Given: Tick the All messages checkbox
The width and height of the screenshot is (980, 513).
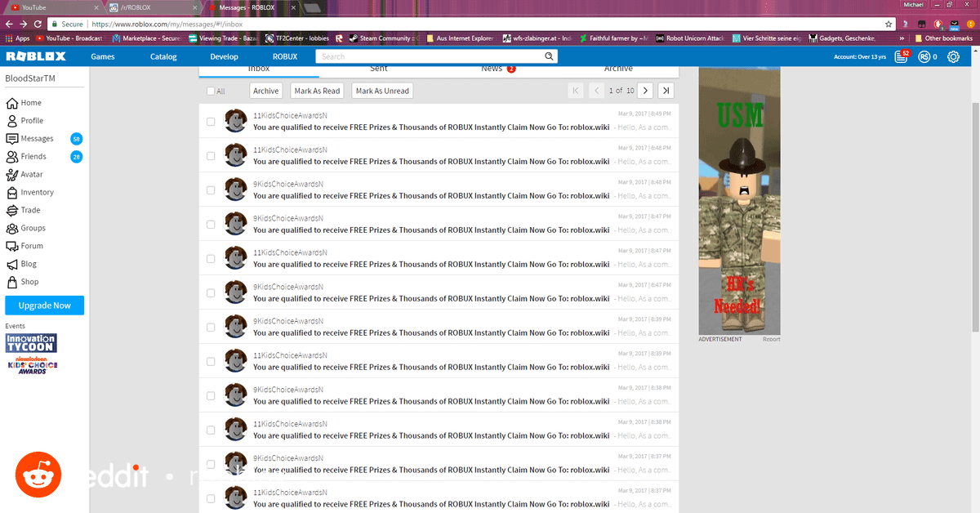Looking at the screenshot, I should (212, 91).
